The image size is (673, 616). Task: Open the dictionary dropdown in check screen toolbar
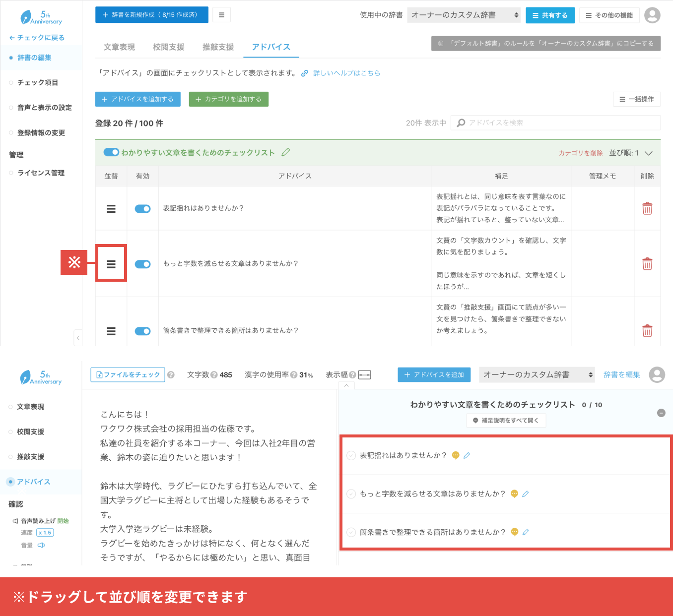(538, 375)
